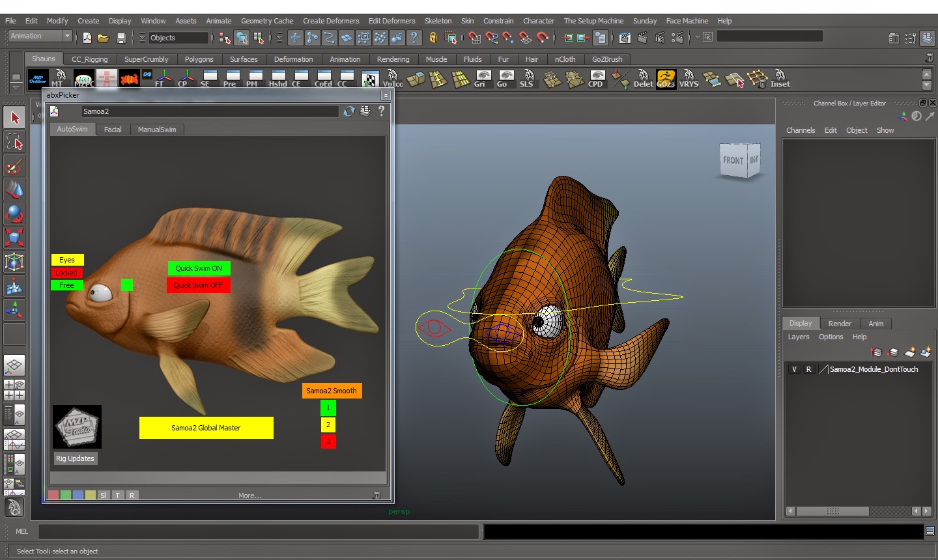Toggle select by hierarchy mode
938x560 pixels.
(225, 38)
